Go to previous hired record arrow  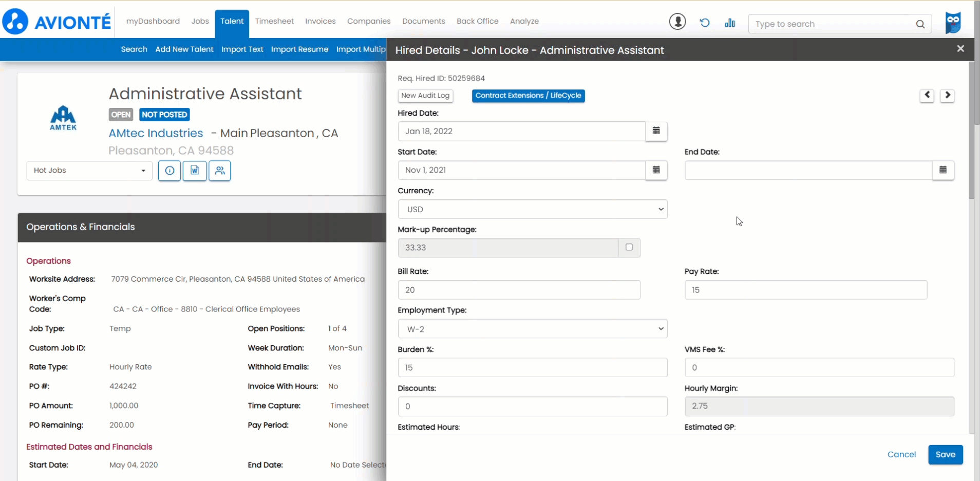pyautogui.click(x=927, y=96)
